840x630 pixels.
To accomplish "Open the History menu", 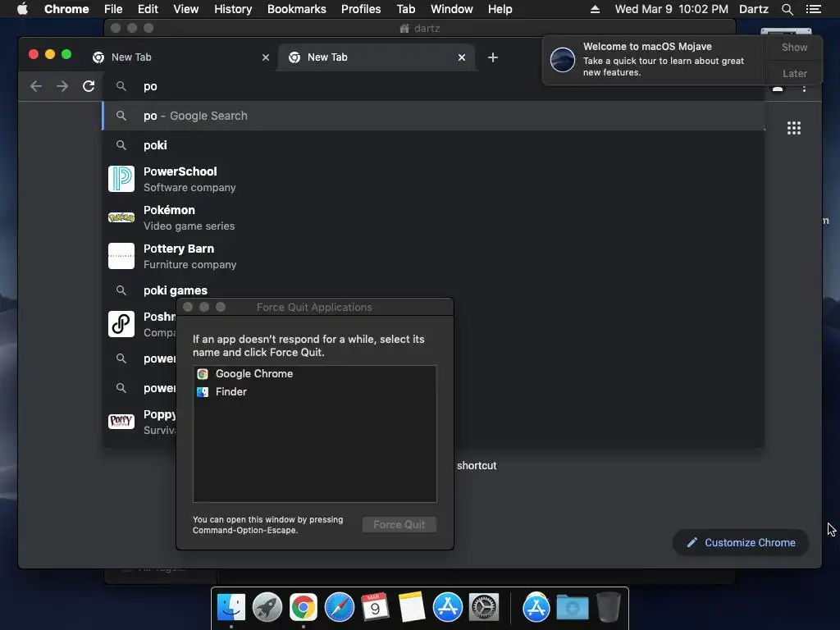I will coord(233,9).
